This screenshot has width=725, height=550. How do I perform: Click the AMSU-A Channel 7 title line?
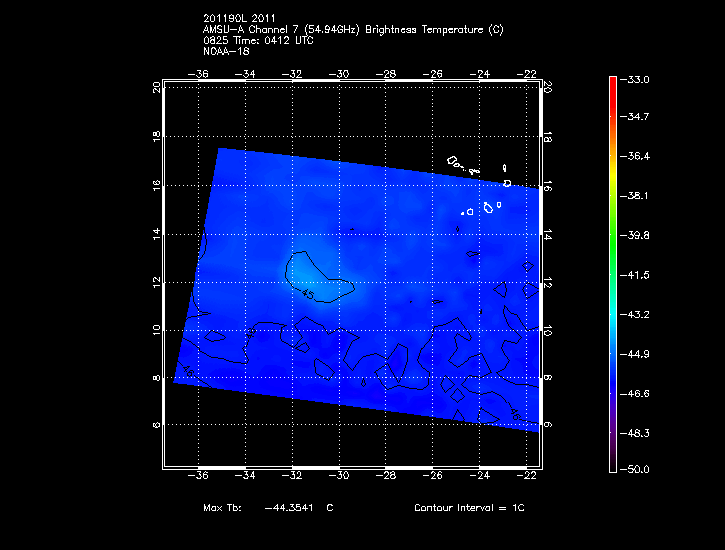click(353, 30)
